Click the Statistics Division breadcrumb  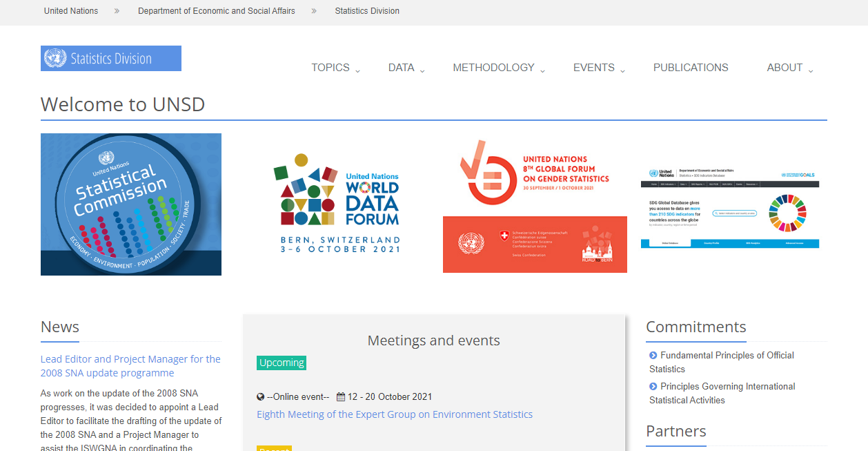367,11
